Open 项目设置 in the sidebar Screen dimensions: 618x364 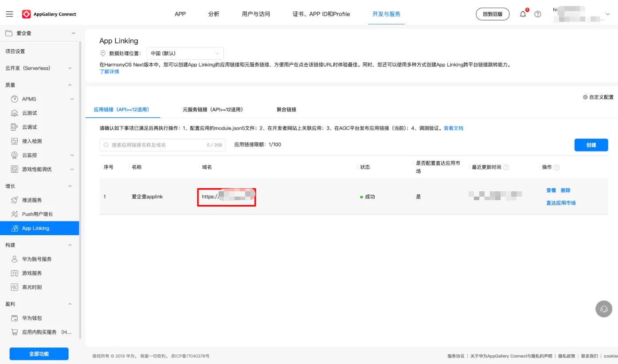[15, 51]
